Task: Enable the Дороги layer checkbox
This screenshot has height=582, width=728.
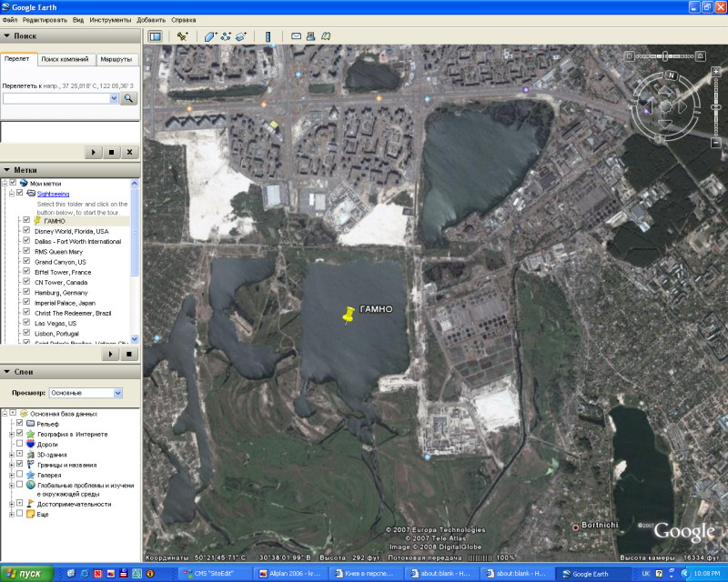Action: coord(19,444)
